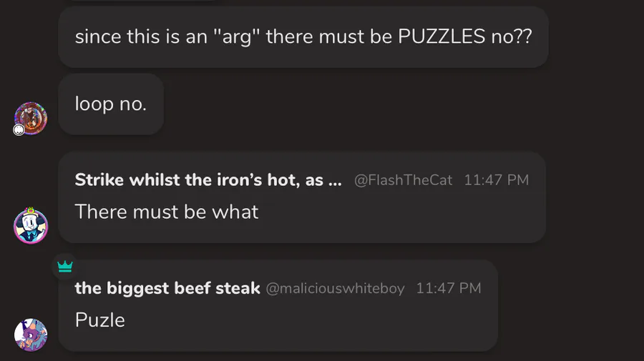The image size is (644, 361).
Task: Click the 11:47 PM timestamp on the "Puzle" message
Action: pos(448,288)
